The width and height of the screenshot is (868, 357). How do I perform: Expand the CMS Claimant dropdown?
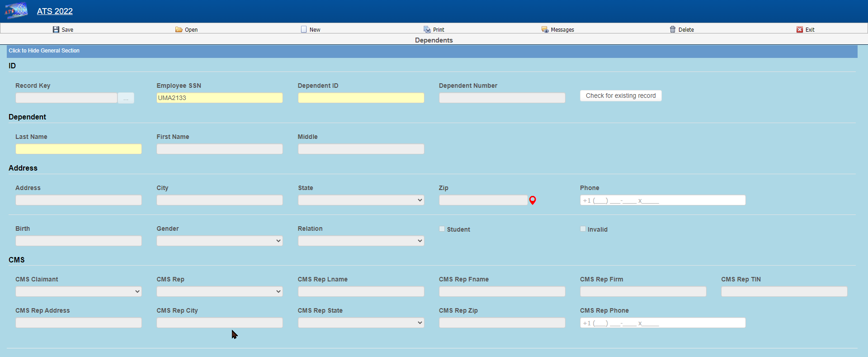pos(78,292)
